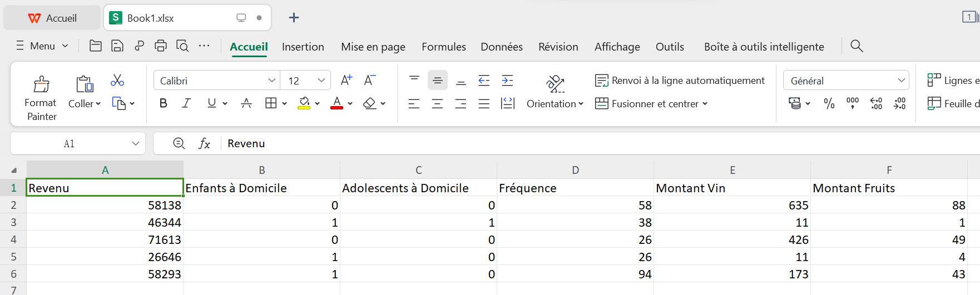Switch to the Formules tab

(444, 47)
